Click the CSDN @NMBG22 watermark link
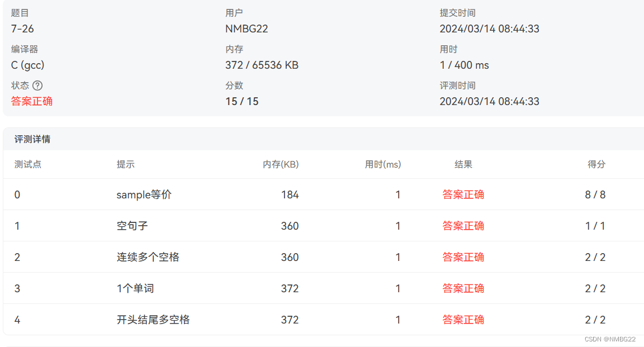The height and width of the screenshot is (347, 644). click(610, 339)
